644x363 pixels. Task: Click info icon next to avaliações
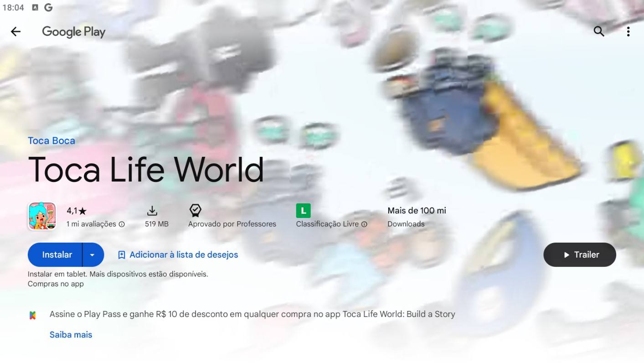tap(122, 224)
